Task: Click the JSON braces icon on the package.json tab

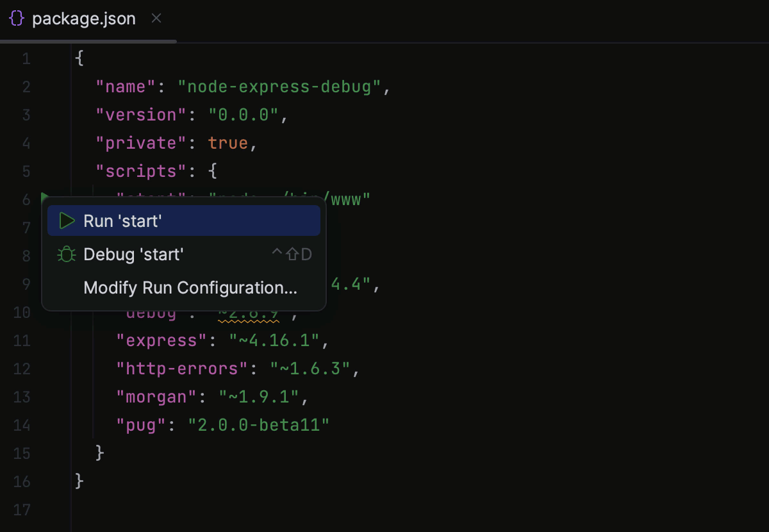Action: coord(16,19)
